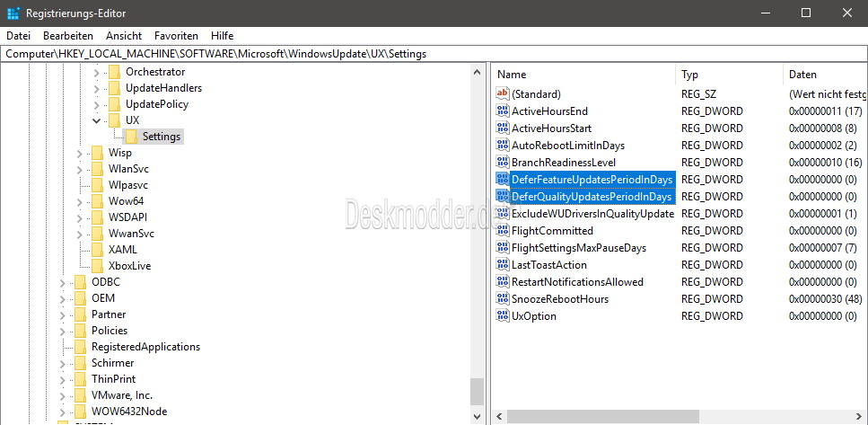
Task: Click the tree pane scroll up arrow
Action: point(478,72)
